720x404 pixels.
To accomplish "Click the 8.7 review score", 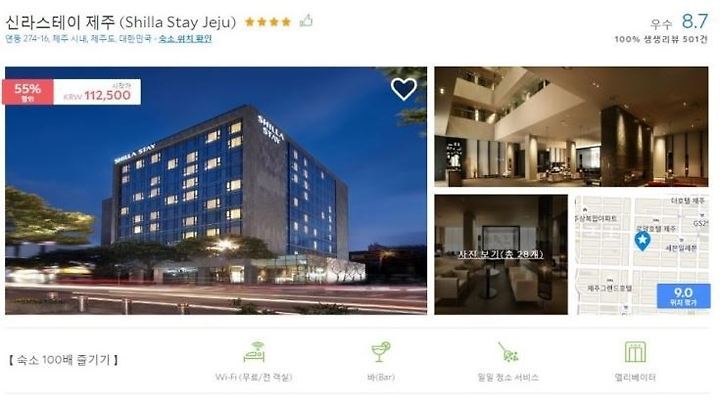I will (x=695, y=21).
